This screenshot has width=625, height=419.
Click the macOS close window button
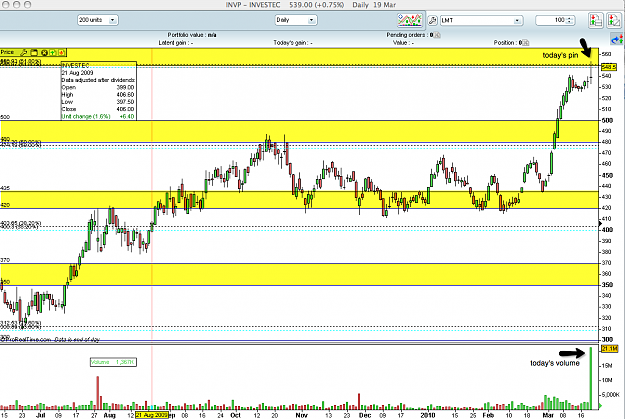6,5
